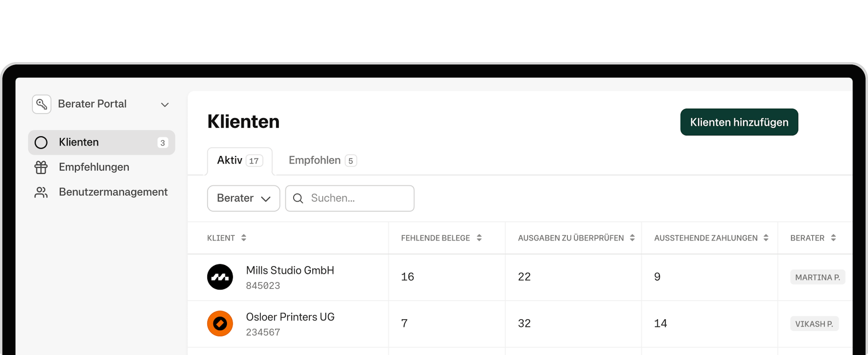The height and width of the screenshot is (355, 868).
Task: Click the users icon beside Benutzermanagement
Action: coord(41,192)
